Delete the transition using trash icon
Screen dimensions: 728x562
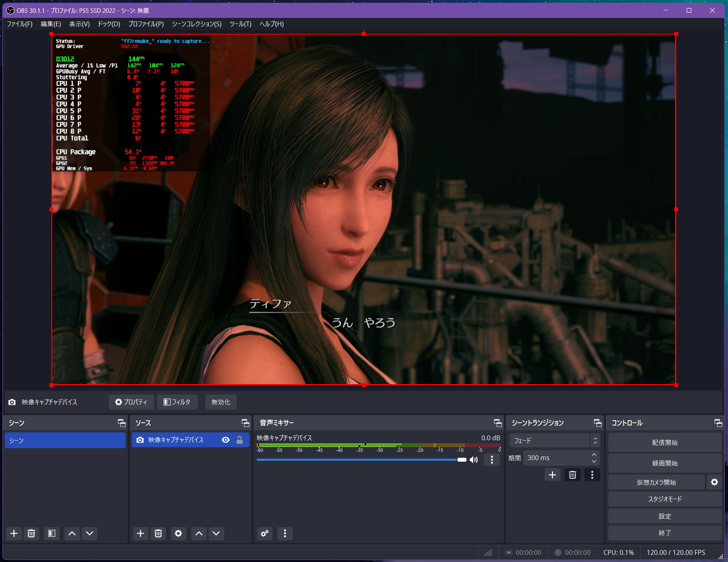pos(572,475)
